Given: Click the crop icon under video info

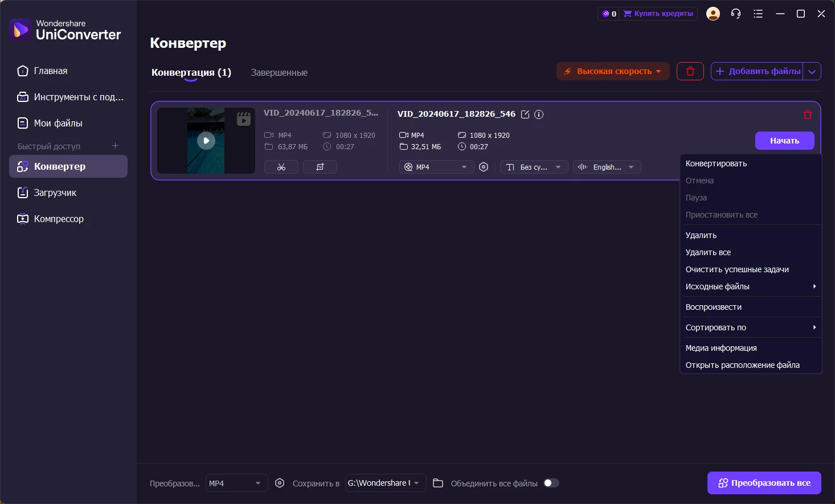Looking at the screenshot, I should (320, 167).
